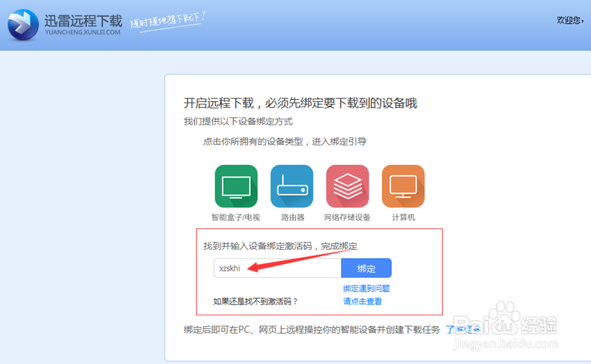The height and width of the screenshot is (364, 591).
Task: Click the 我们提供以下设备绑定方式 subtitle
Action: click(238, 121)
